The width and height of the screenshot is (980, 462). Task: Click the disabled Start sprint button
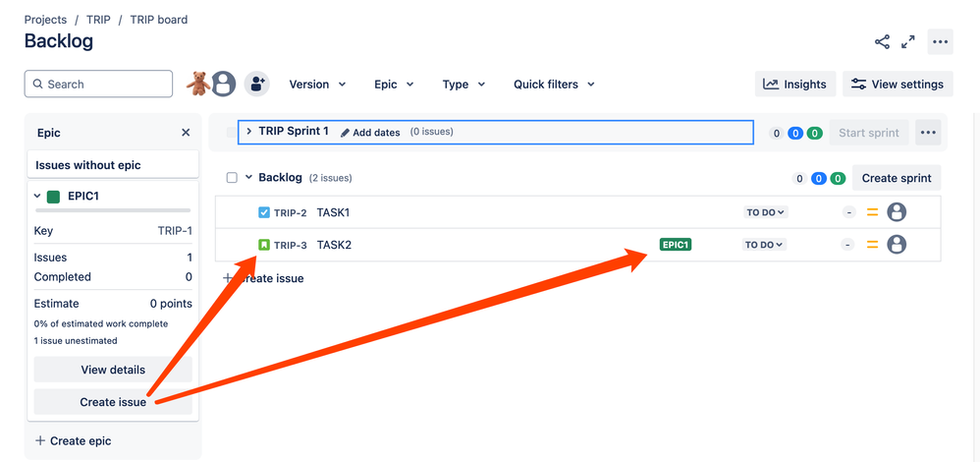coord(869,133)
